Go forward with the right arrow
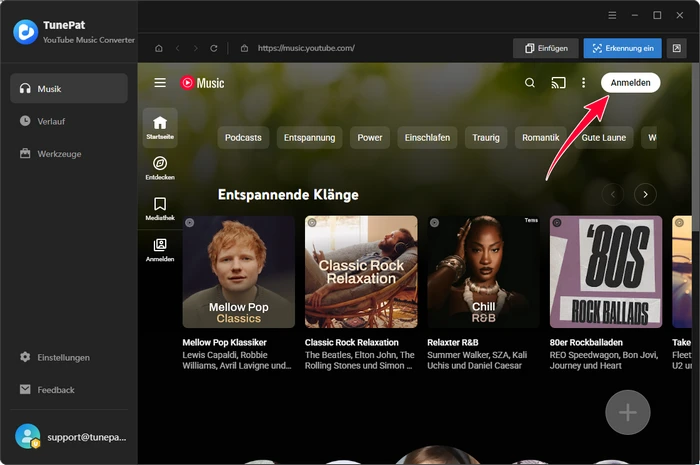 (x=196, y=48)
